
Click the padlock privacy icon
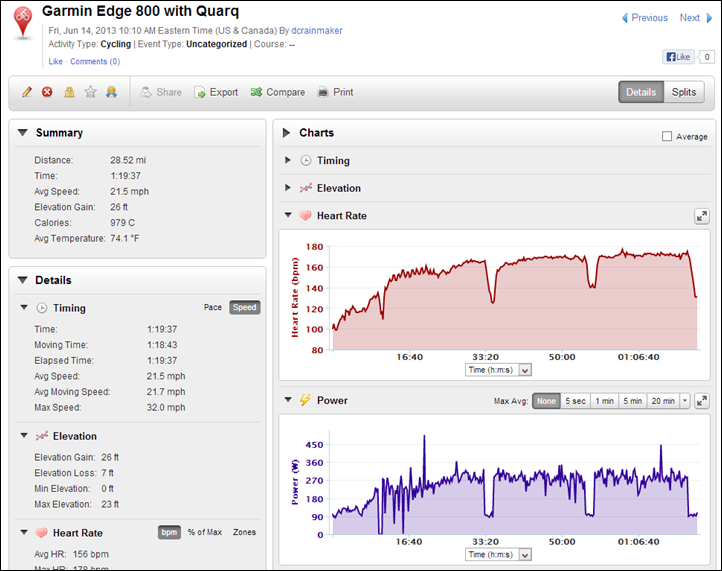[69, 92]
